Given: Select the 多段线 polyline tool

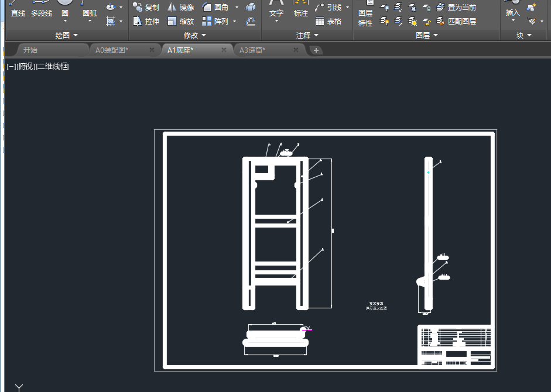Looking at the screenshot, I should (x=42, y=9).
